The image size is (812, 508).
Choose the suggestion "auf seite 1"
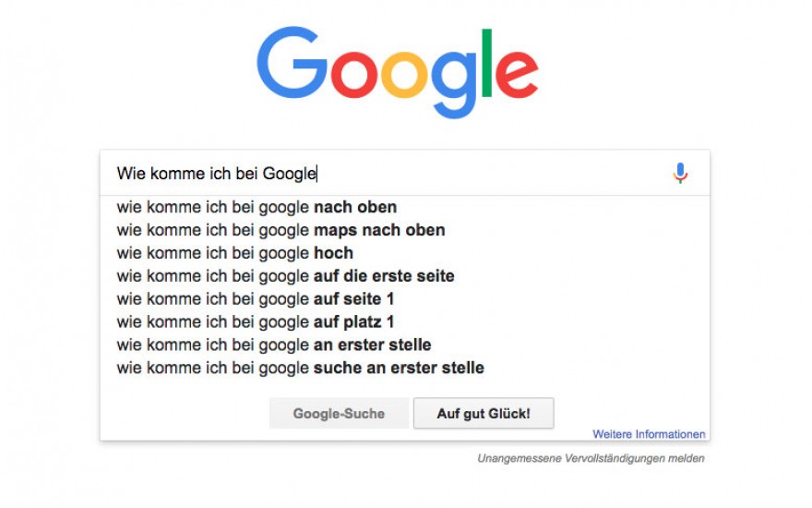256,299
